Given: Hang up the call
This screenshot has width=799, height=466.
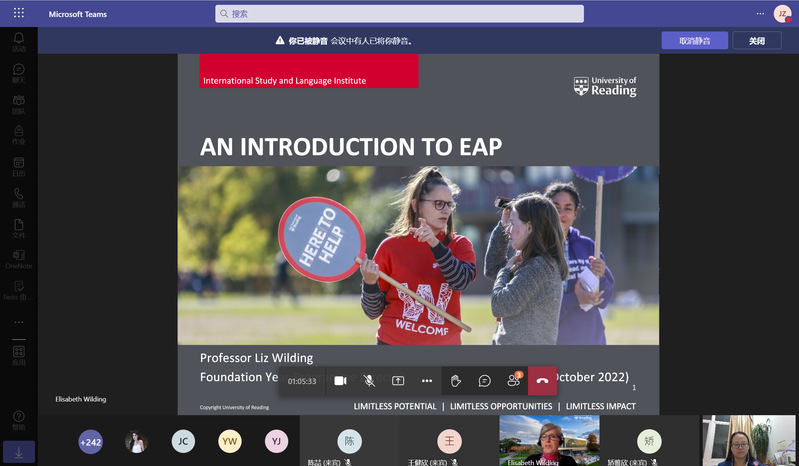Looking at the screenshot, I should [x=542, y=381].
